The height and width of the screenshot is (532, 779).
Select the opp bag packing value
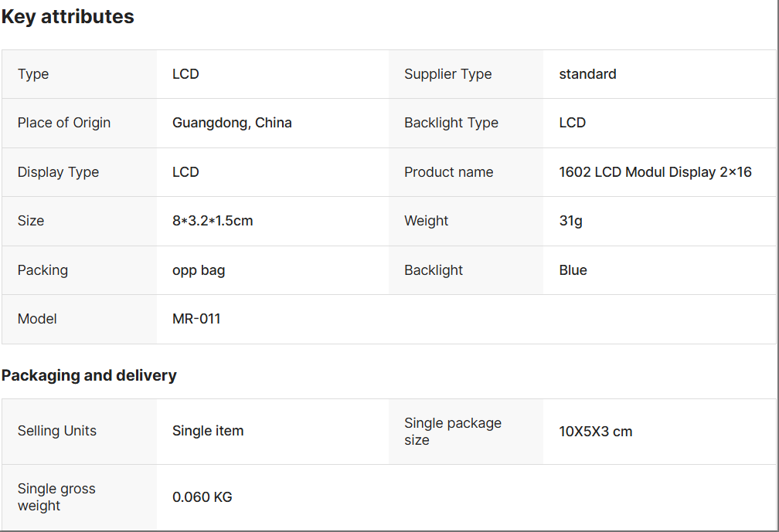[199, 270]
